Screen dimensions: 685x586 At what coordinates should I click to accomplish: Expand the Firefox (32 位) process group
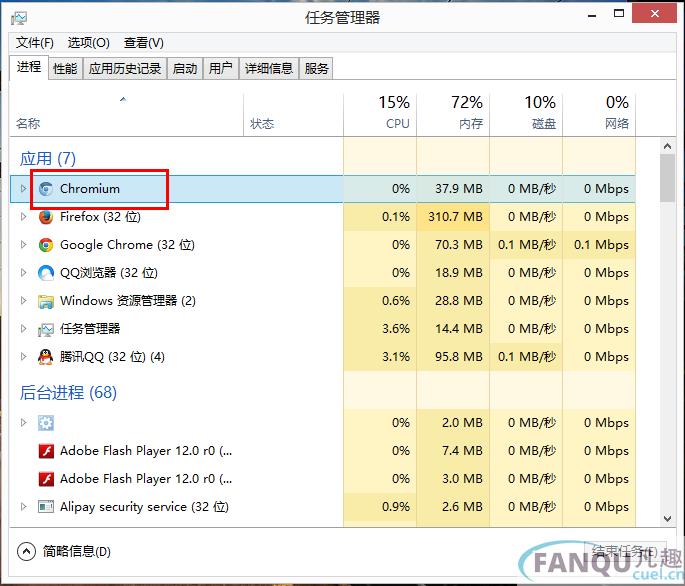click(x=24, y=216)
